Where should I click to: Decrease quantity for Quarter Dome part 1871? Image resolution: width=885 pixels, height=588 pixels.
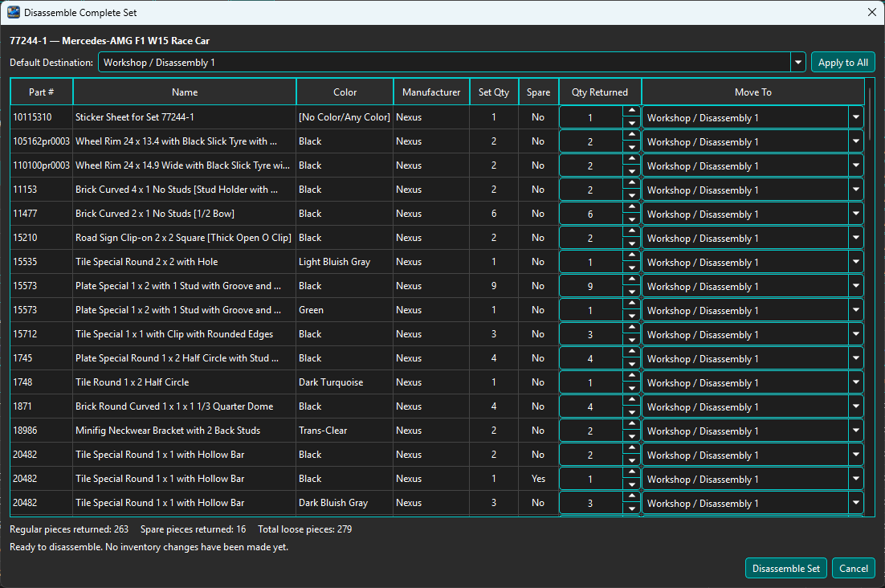point(631,413)
